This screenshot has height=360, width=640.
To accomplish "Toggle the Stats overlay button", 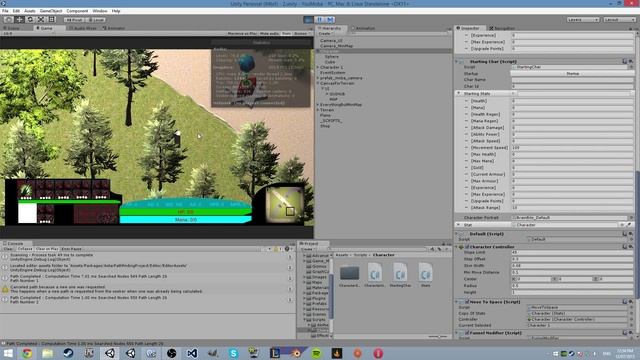I will click(287, 33).
